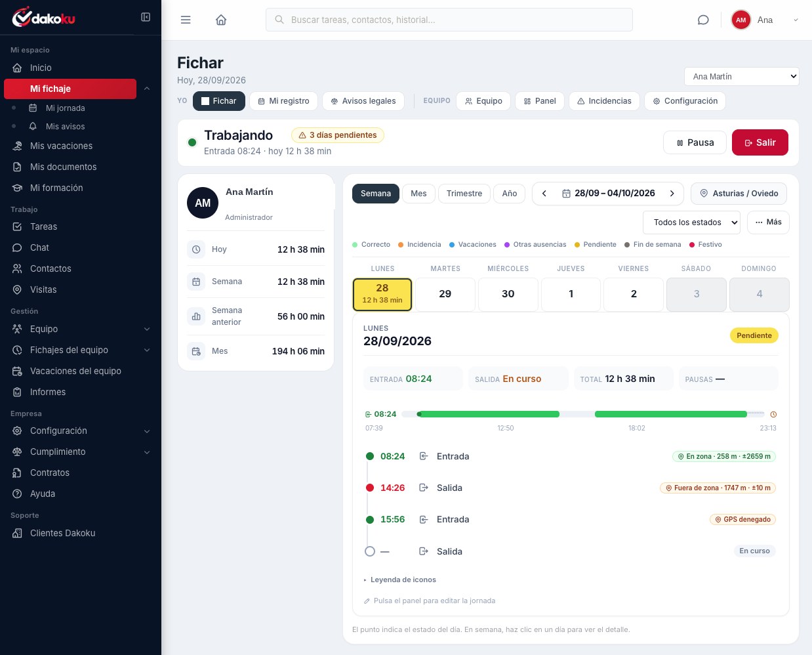Screen dimensions: 812x655
Task: Open the hamburger menu icon
Action: [186, 20]
